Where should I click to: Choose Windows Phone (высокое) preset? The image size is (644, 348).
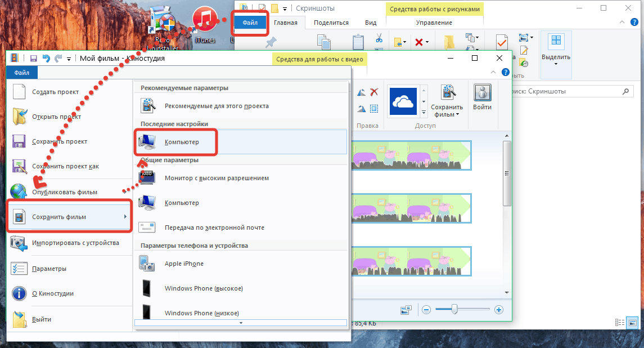tap(241, 288)
